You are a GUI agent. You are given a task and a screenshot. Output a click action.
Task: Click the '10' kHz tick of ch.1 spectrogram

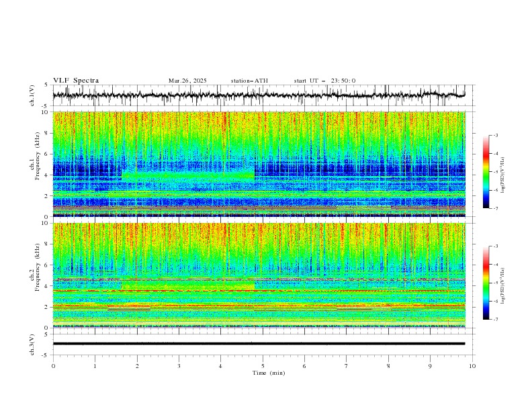tap(46, 112)
